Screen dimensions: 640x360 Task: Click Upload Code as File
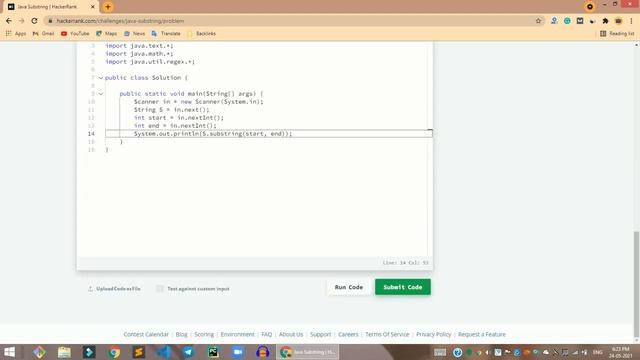114,289
